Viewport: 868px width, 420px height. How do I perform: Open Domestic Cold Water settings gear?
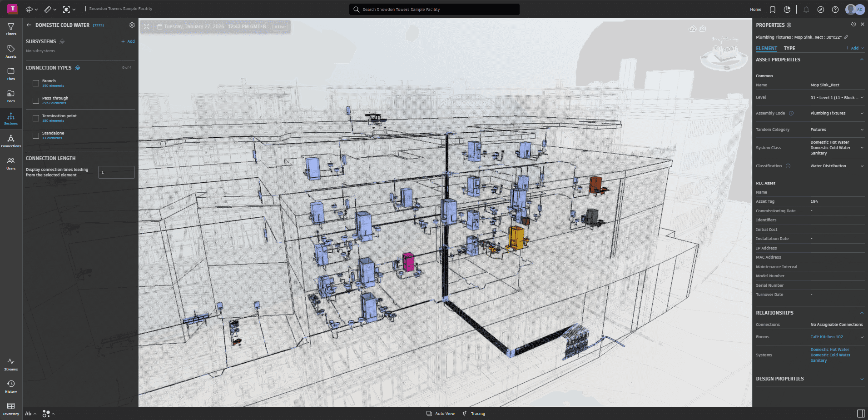[132, 25]
